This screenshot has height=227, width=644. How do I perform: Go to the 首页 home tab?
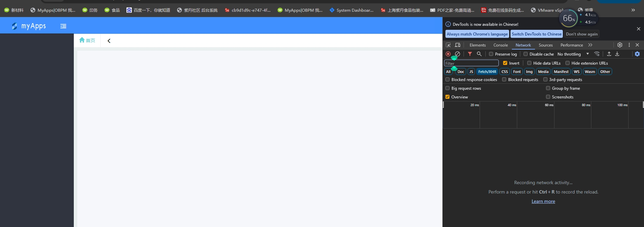87,41
